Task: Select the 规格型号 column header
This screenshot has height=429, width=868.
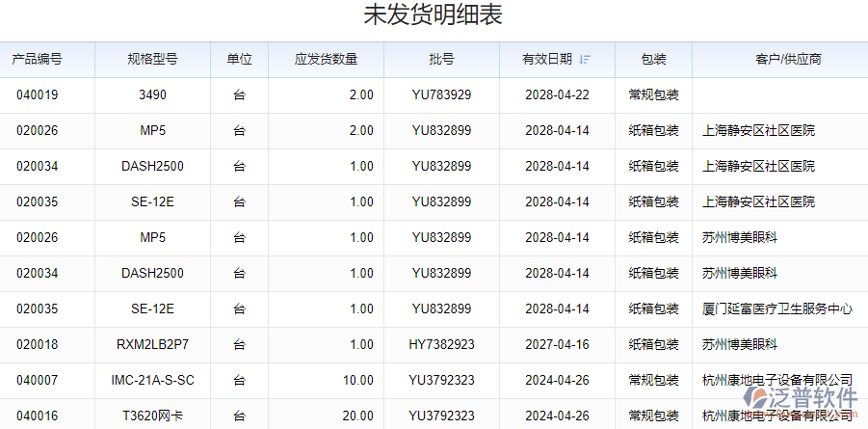Action: point(153,60)
